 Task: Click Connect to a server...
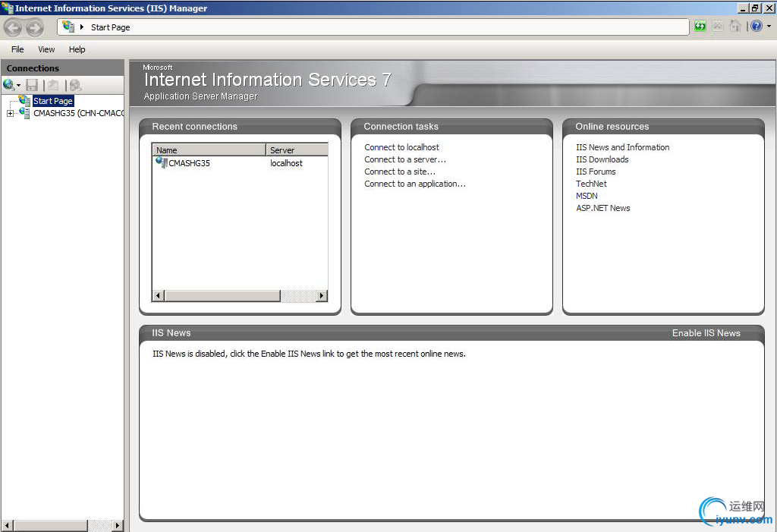point(405,159)
